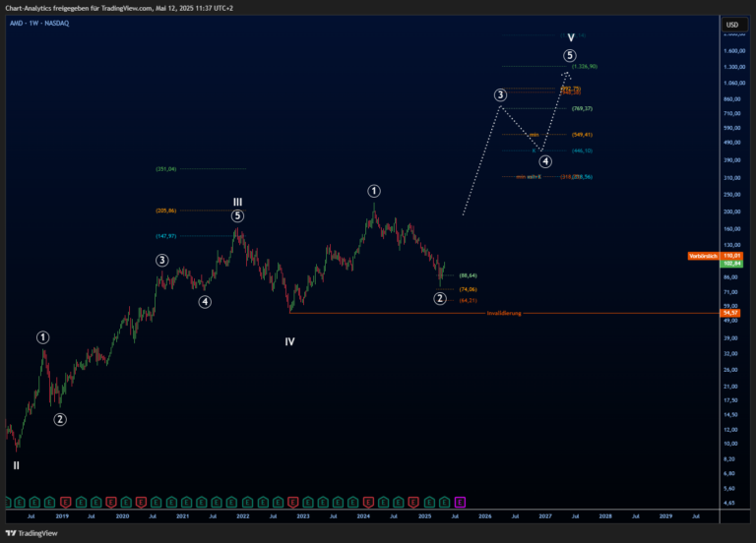The width and height of the screenshot is (756, 543).
Task: Click the orange 54,57 price tag
Action: (x=731, y=313)
